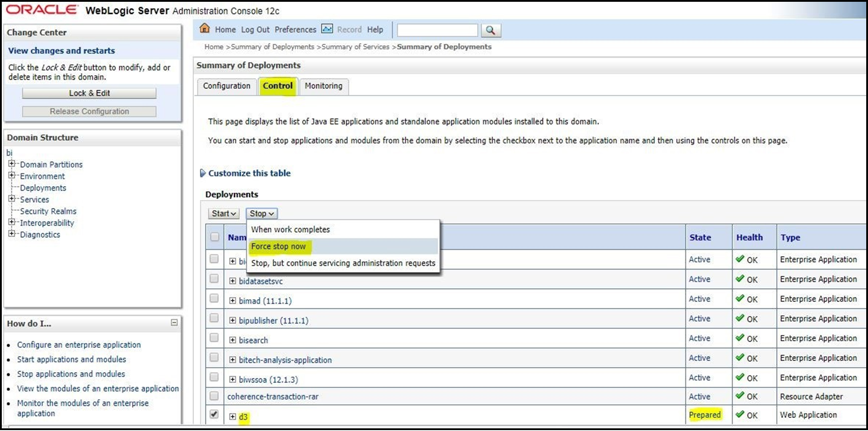The height and width of the screenshot is (431, 868).
Task: Click the search text field
Action: (x=437, y=30)
